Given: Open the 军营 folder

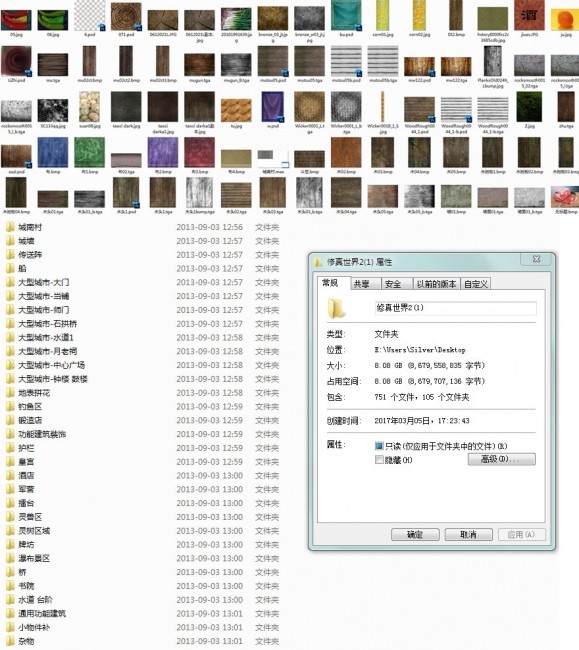Looking at the screenshot, I should pyautogui.click(x=26, y=489).
